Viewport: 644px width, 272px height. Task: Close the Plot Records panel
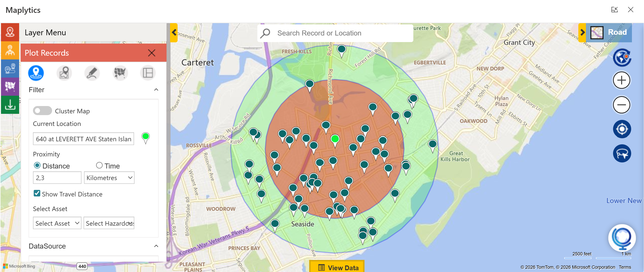[152, 53]
